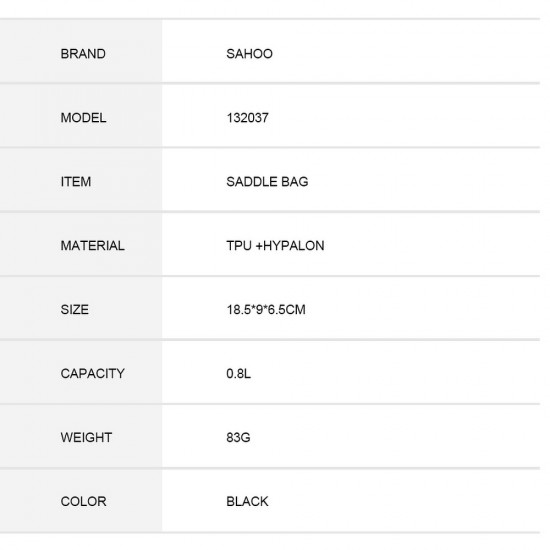Screen dimensions: 550x550
Task: Click the word BAG in item row
Action: pyautogui.click(x=295, y=182)
